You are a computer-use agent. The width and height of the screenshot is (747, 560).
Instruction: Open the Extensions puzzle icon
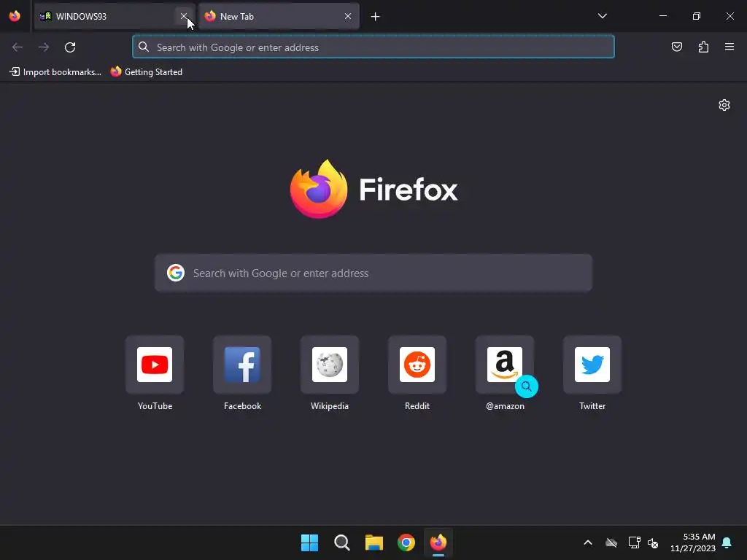click(703, 47)
